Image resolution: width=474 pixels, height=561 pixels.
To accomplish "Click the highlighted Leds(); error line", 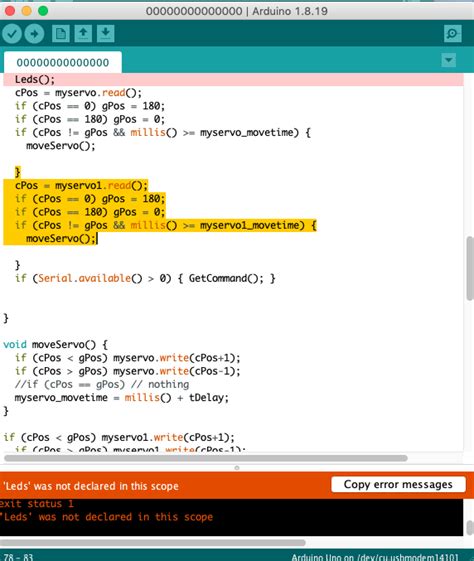I will click(x=233, y=79).
